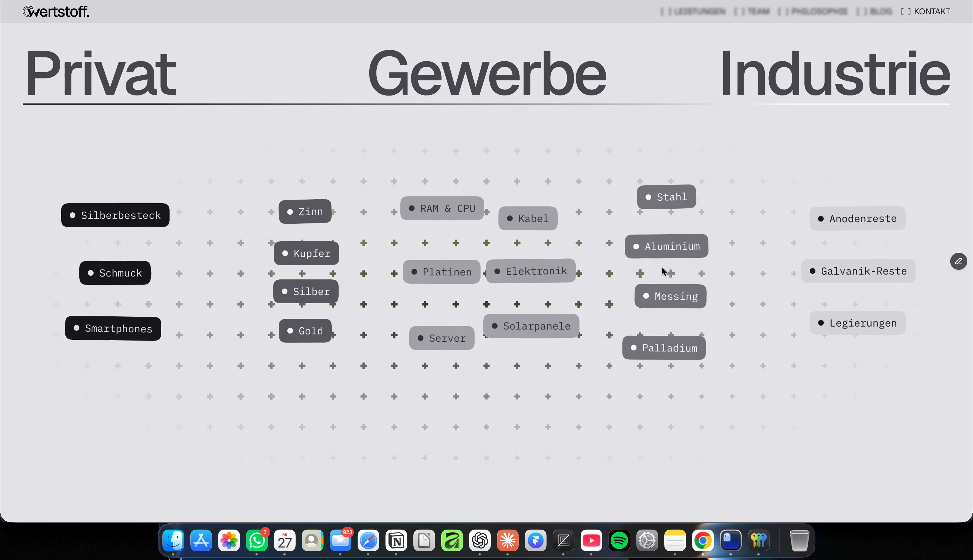Image resolution: width=973 pixels, height=560 pixels.
Task: Click the RAM & CPU tag
Action: (x=442, y=208)
